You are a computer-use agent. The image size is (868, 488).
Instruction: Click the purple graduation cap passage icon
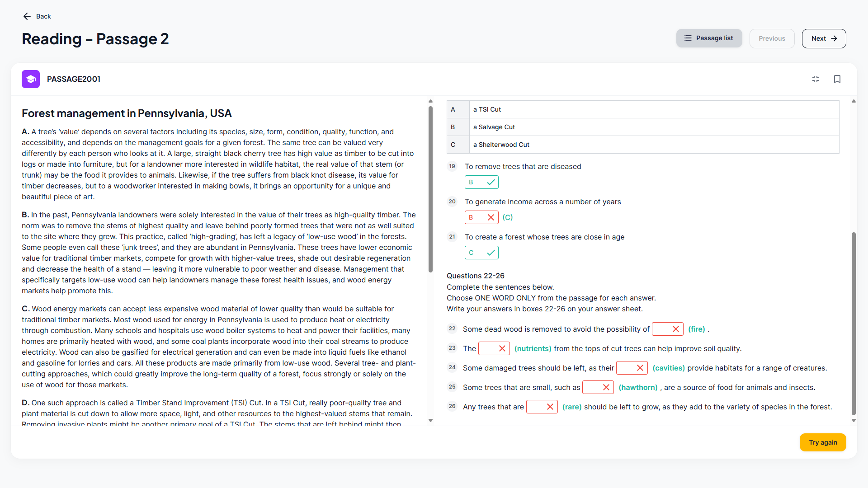click(x=31, y=79)
